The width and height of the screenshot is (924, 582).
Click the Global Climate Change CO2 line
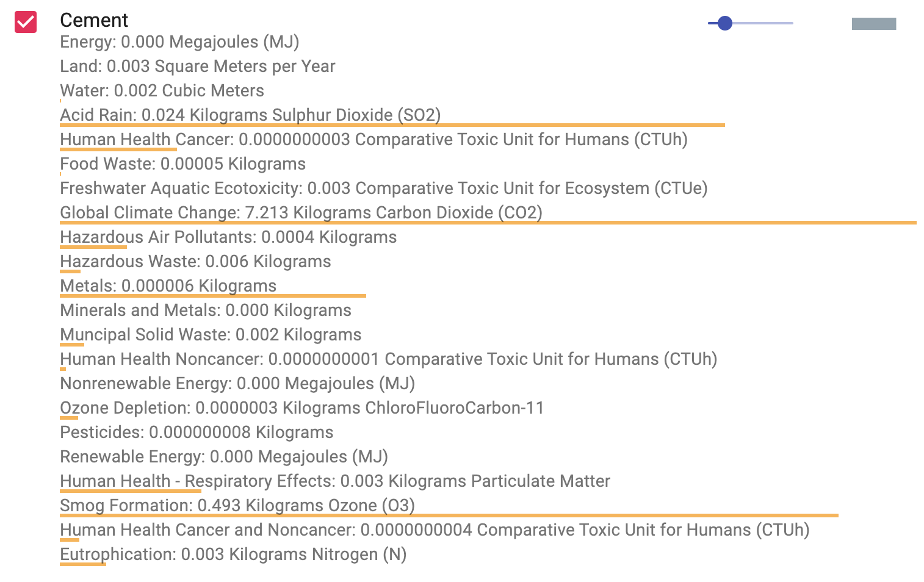[x=301, y=213]
